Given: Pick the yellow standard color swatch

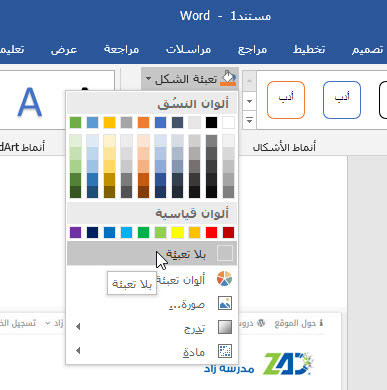Looking at the screenshot, I should 177,232.
